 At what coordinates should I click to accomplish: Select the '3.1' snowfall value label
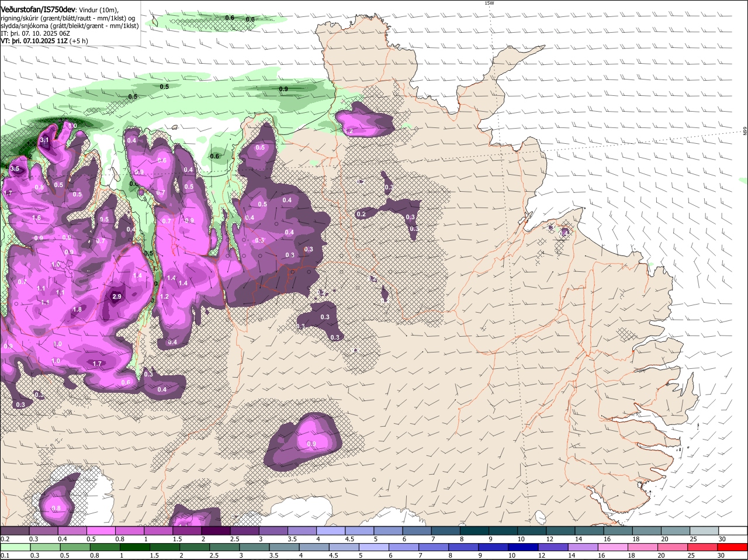tap(44, 141)
